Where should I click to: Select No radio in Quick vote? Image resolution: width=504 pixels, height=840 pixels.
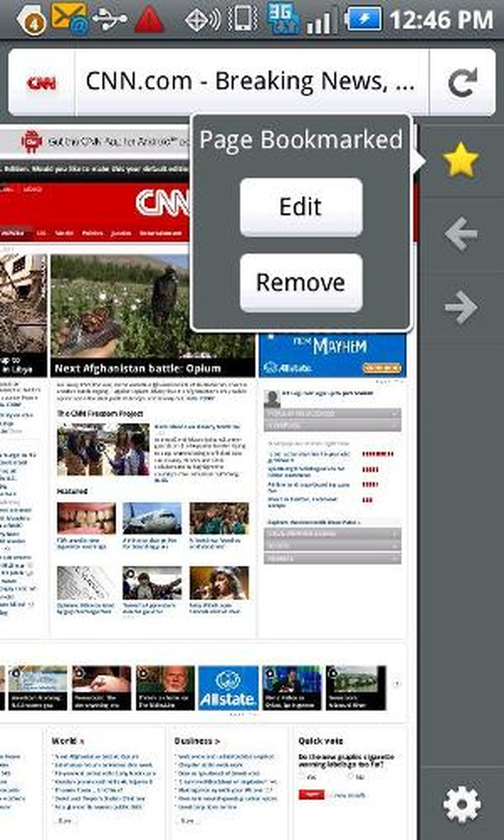(x=351, y=777)
